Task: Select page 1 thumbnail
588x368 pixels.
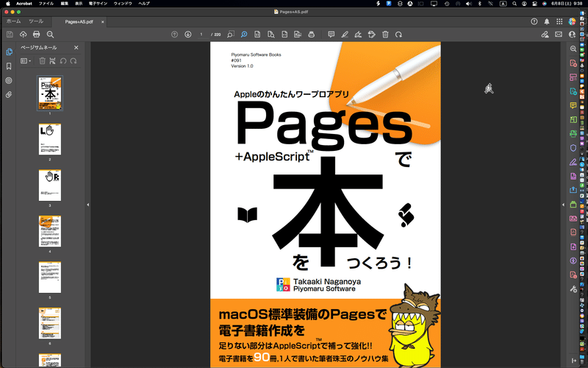Action: (50, 93)
